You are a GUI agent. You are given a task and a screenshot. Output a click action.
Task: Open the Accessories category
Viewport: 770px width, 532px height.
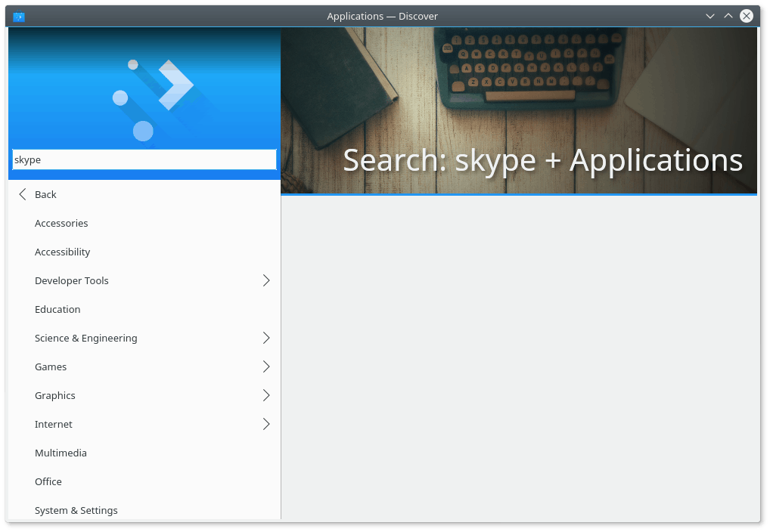coord(144,223)
